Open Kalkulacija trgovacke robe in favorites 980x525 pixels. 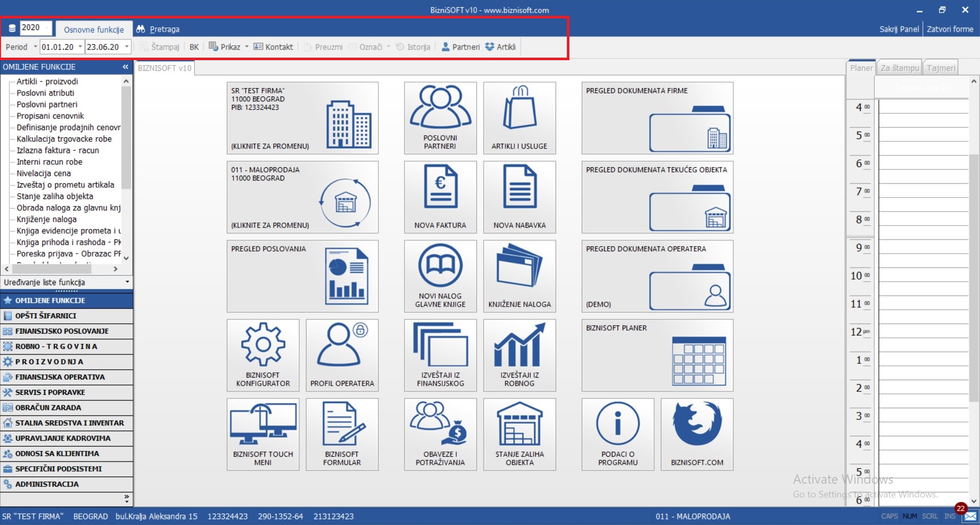64,139
